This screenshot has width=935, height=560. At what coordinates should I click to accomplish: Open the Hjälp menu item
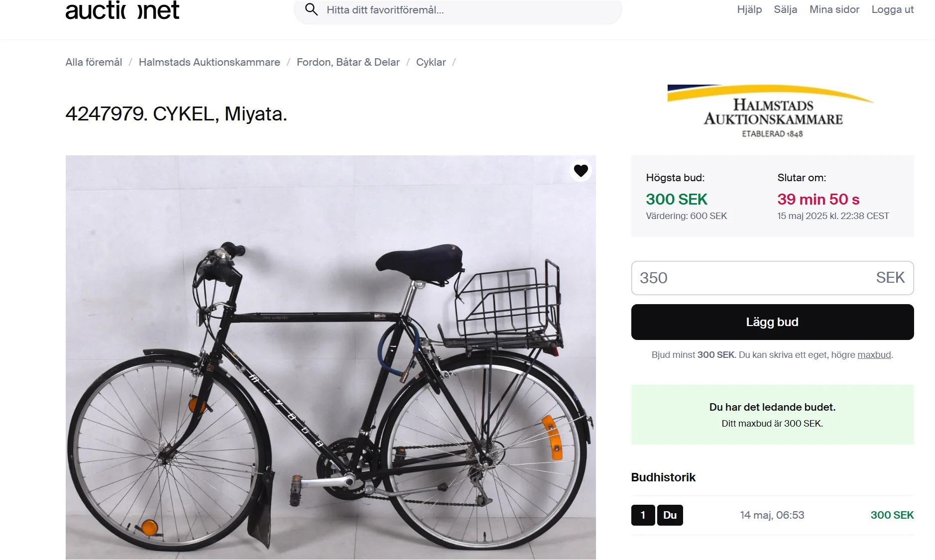(x=749, y=9)
